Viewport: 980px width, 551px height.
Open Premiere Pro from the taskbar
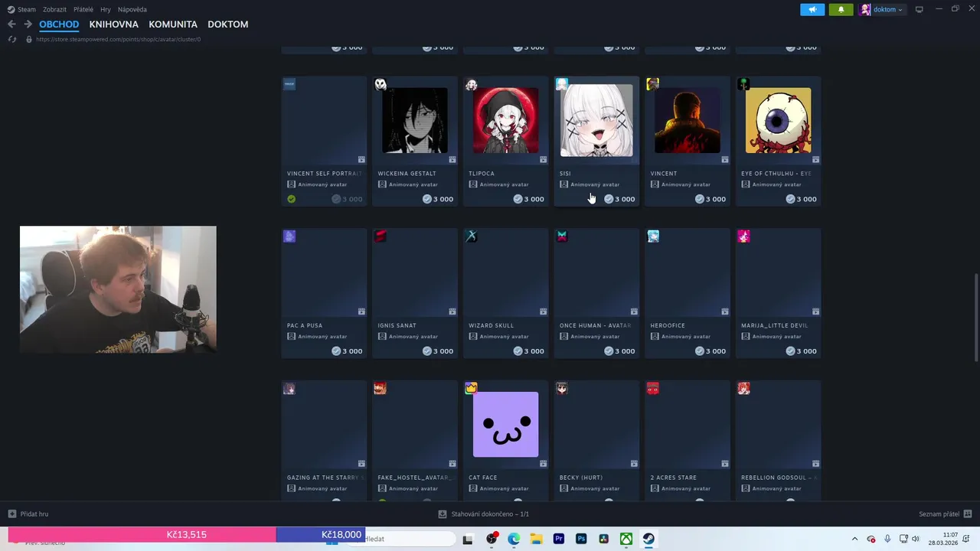pyautogui.click(x=559, y=539)
